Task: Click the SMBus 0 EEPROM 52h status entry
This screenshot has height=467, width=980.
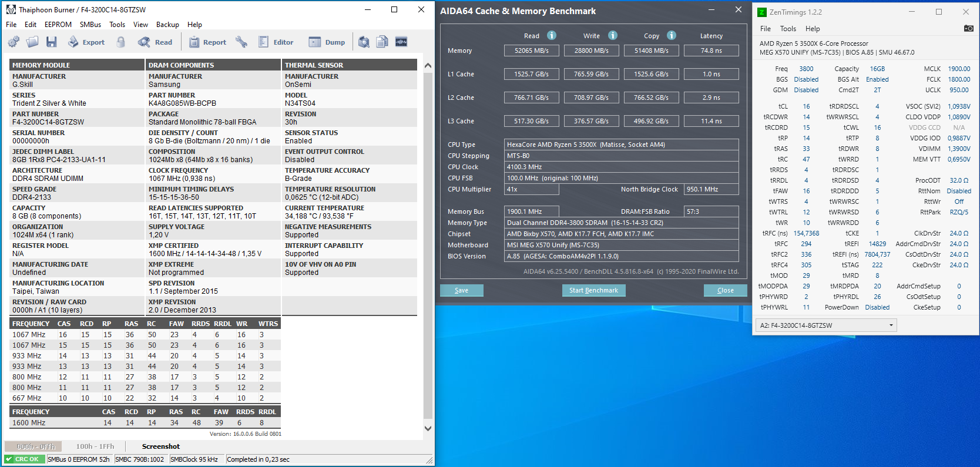Action: pos(79,459)
